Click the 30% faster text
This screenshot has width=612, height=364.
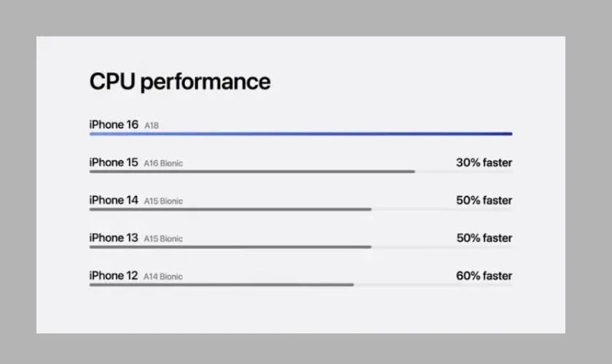click(x=484, y=162)
